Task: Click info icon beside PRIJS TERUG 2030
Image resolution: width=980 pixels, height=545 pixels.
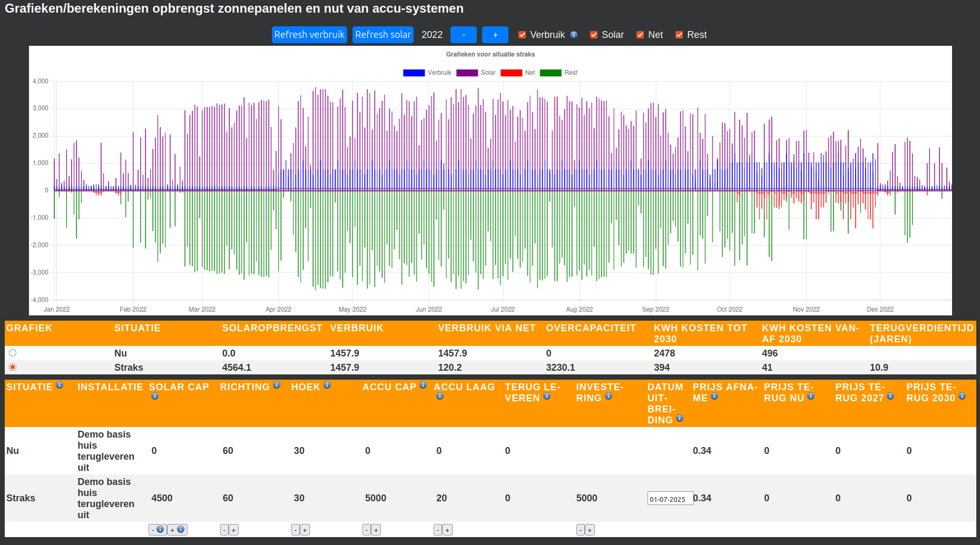Action: click(x=962, y=397)
